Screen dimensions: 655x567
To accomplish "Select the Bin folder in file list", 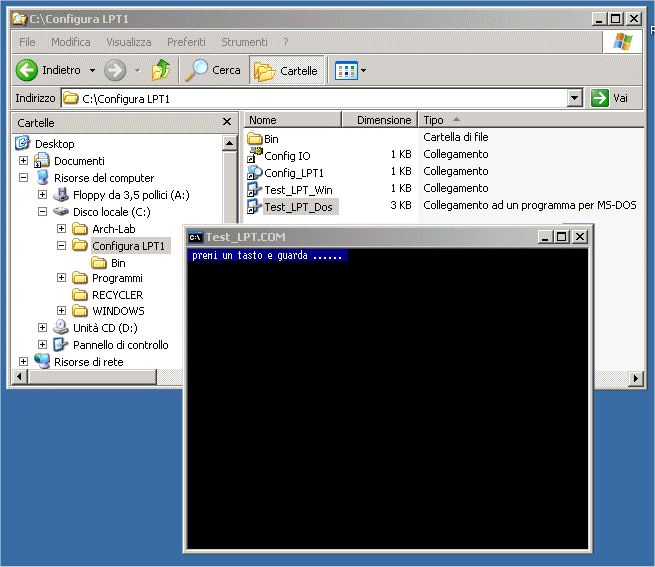I will 270,138.
